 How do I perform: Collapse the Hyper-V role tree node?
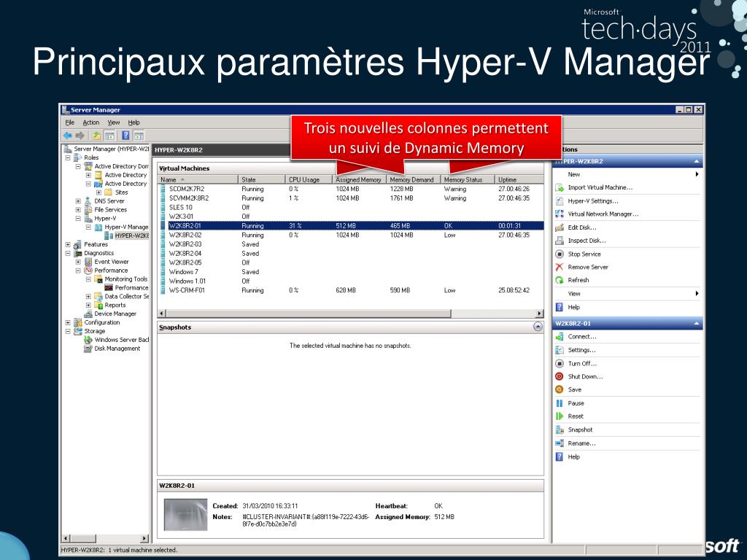pos(78,219)
